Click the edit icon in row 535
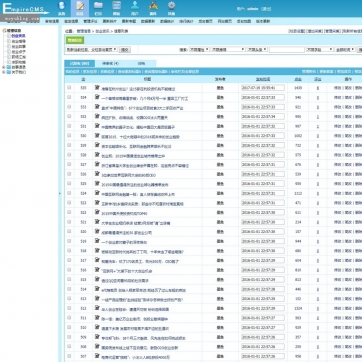Screen dimensions: 362x362 (x=97, y=88)
